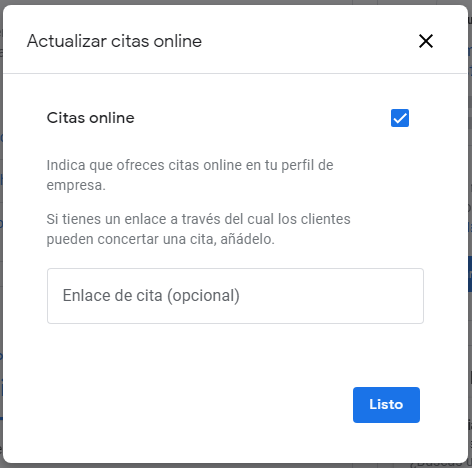
Task: Click the divider line under the header
Action: coord(235,73)
